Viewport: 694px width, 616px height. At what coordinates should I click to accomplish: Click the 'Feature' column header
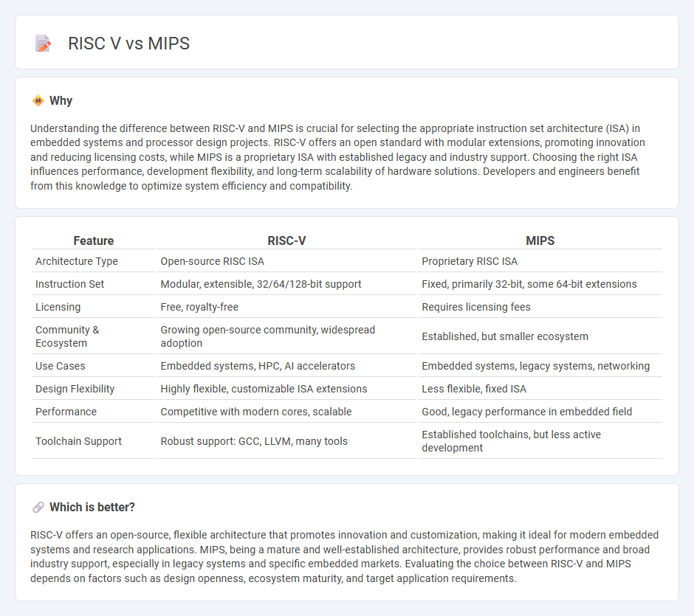[93, 240]
